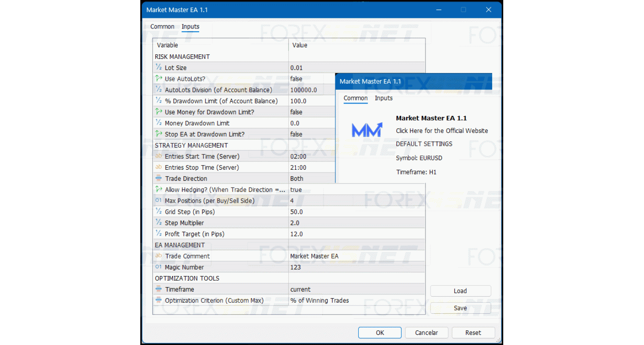
Task: Click the Timeframe: H1 text
Action: point(416,172)
